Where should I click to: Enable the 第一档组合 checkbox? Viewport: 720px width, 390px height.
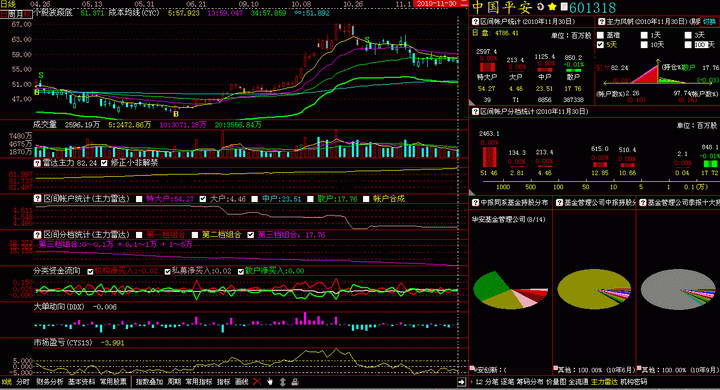pos(139,235)
